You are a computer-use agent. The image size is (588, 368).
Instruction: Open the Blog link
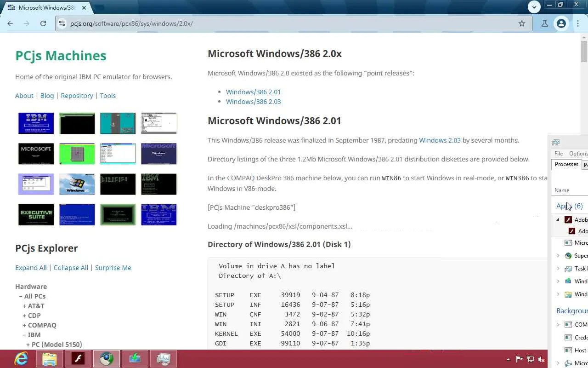[x=47, y=96]
